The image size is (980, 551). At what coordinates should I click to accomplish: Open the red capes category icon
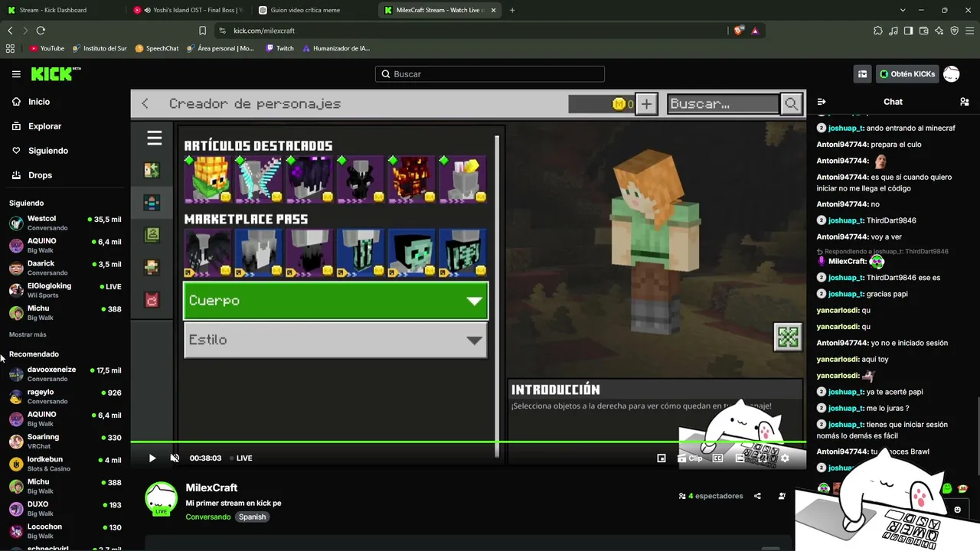click(x=152, y=300)
